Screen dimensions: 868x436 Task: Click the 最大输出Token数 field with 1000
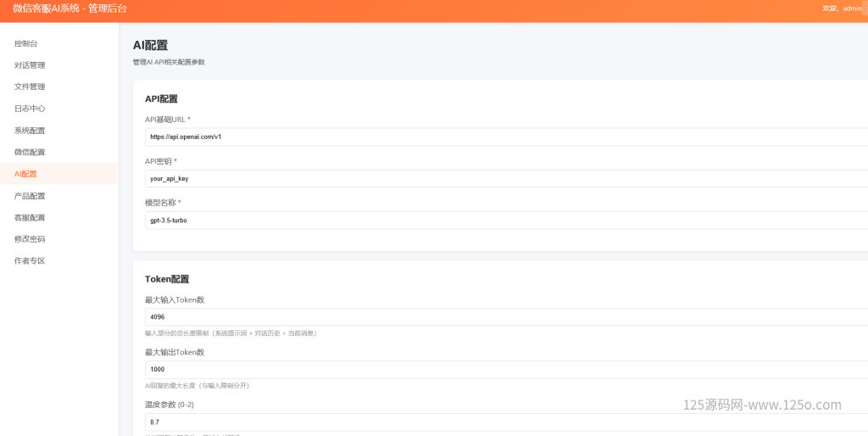pos(505,369)
